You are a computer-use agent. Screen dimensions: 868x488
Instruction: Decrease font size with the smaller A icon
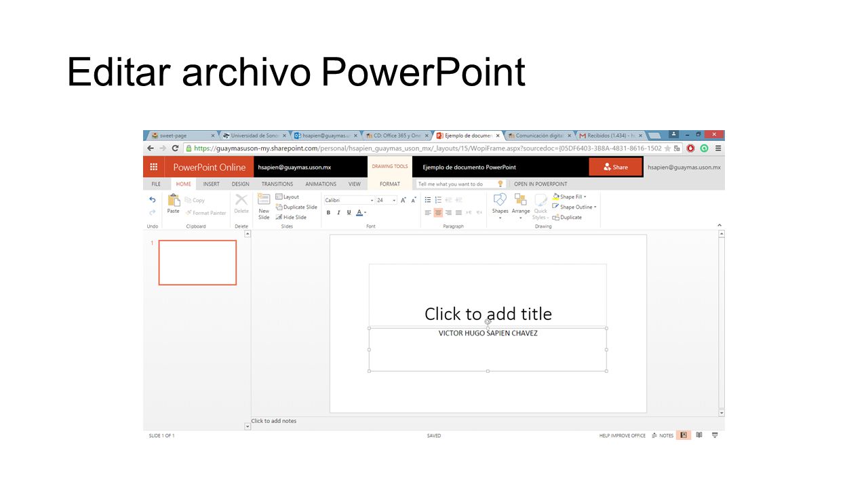[414, 200]
